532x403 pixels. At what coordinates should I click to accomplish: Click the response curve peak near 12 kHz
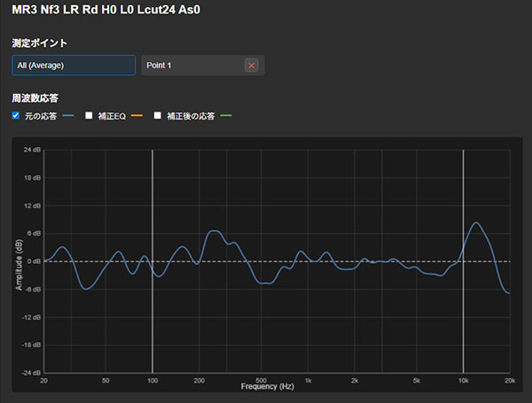pos(476,223)
